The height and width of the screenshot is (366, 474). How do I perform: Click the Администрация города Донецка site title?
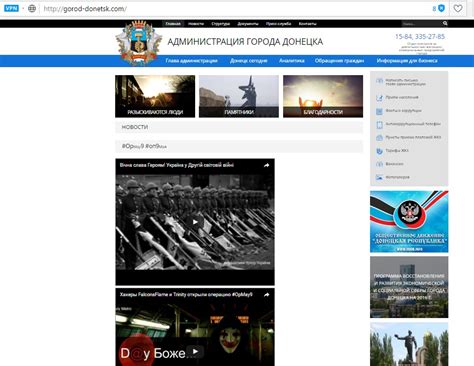[245, 42]
